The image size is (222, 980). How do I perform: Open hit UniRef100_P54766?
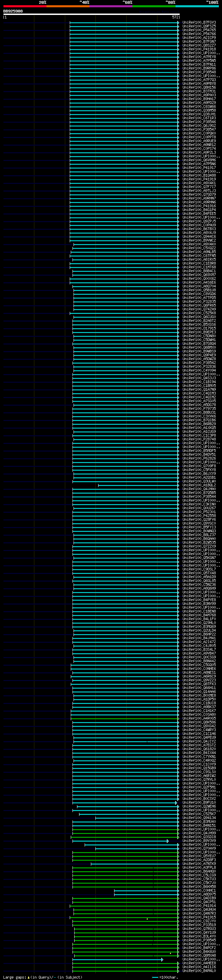click(199, 34)
